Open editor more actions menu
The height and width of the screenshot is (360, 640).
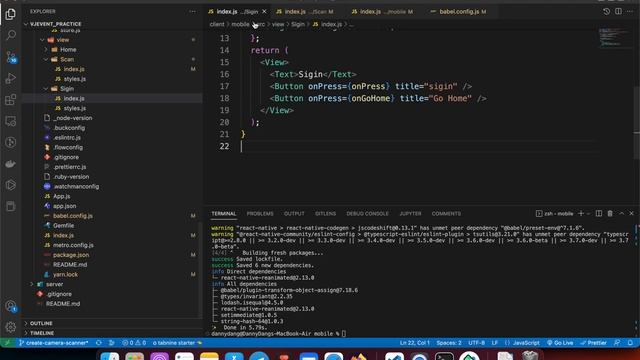(x=630, y=11)
